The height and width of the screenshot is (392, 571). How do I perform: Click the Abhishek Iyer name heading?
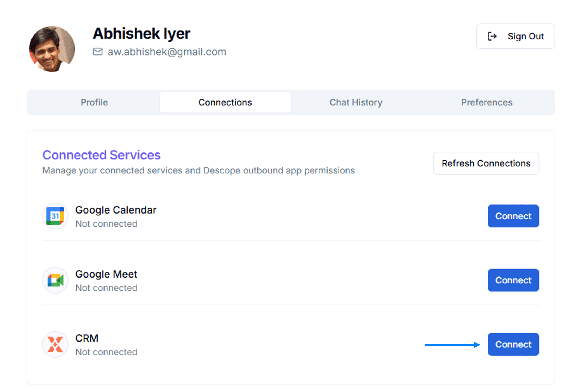pos(141,33)
